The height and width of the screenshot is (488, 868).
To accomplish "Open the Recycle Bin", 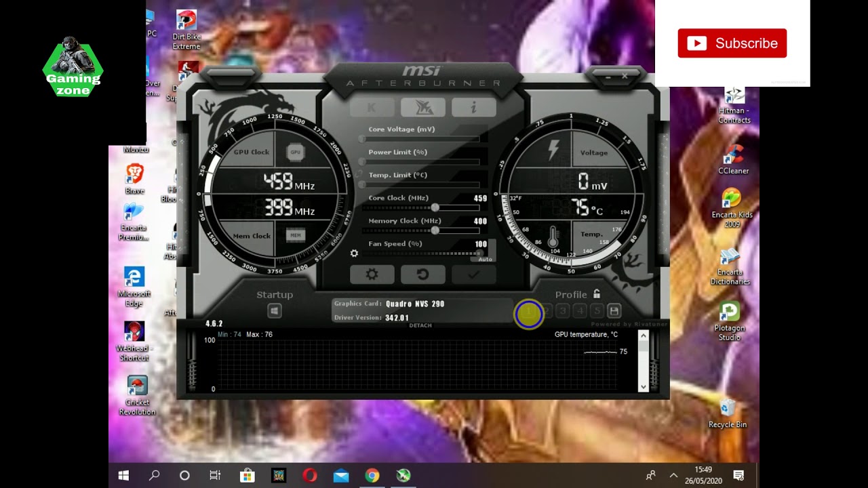I will click(728, 413).
